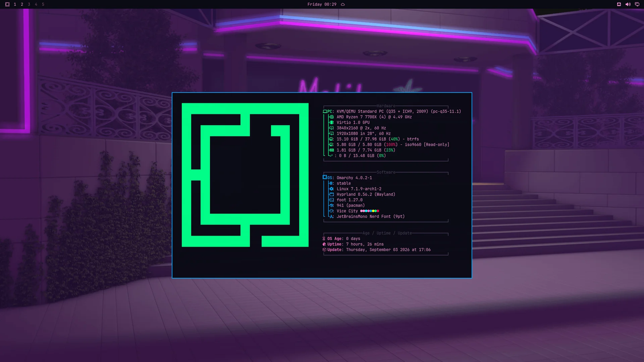Switch to workspace 4
The width and height of the screenshot is (644, 362).
(36, 4)
